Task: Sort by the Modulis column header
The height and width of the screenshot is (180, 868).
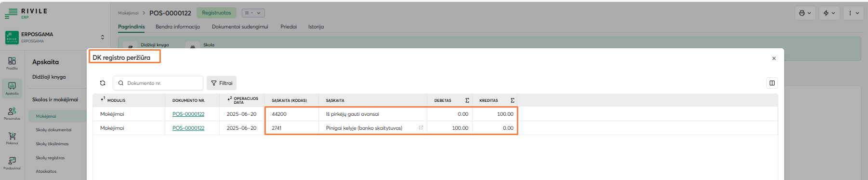Action: (x=116, y=100)
